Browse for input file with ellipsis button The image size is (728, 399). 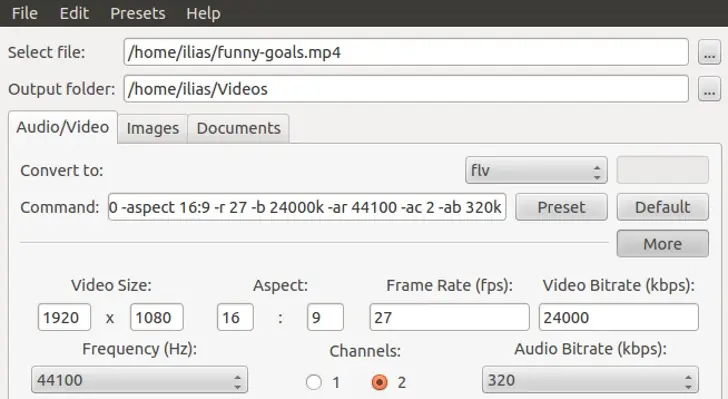pyautogui.click(x=709, y=52)
